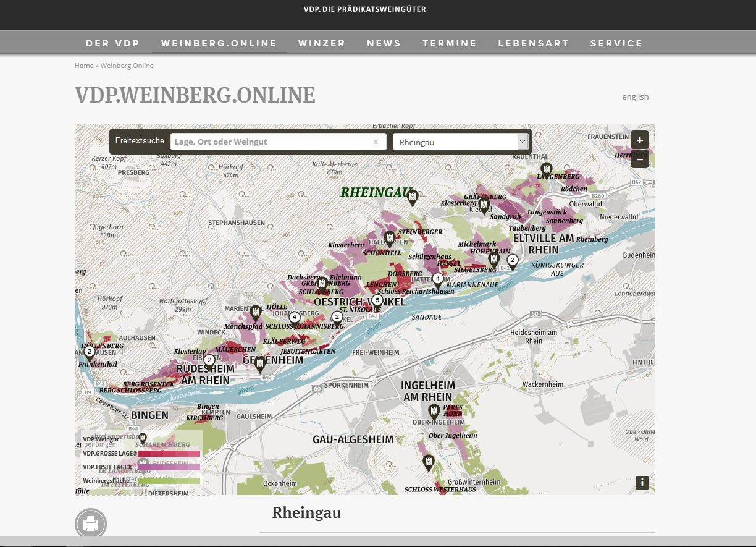The height and width of the screenshot is (547, 756).
Task: Select the winery pin at Pares Horn
Action: (434, 412)
